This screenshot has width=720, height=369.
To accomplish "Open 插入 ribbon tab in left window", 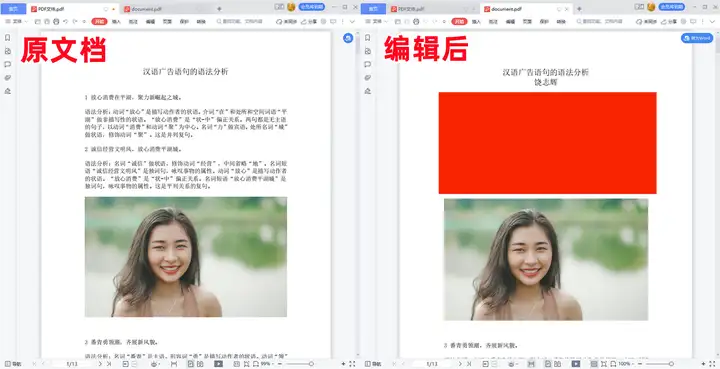I will tap(116, 22).
